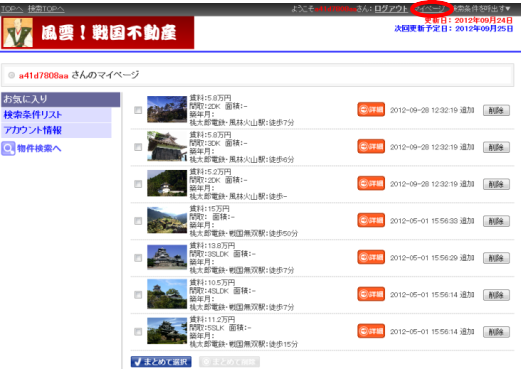Image resolution: width=521 pixels, height=369 pixels.
Task: View thumbnail of the 13.8万円 3SLDK property
Action: coord(167,257)
